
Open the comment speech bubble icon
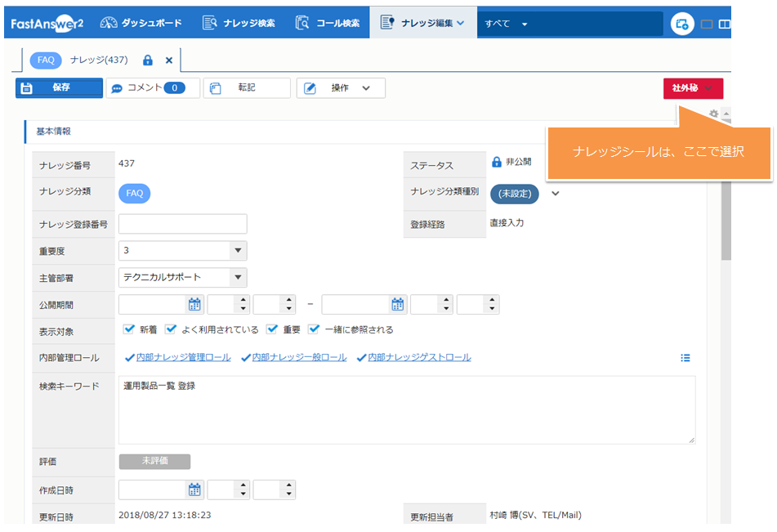click(117, 88)
